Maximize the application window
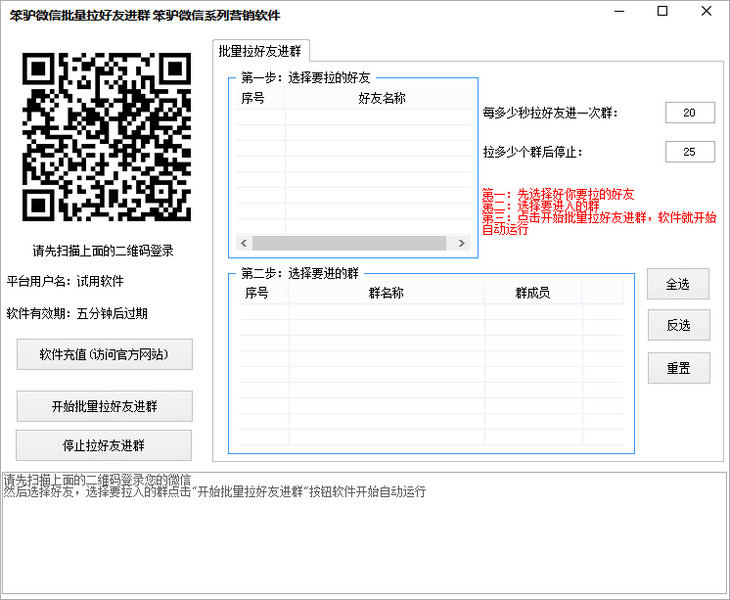 [x=662, y=11]
